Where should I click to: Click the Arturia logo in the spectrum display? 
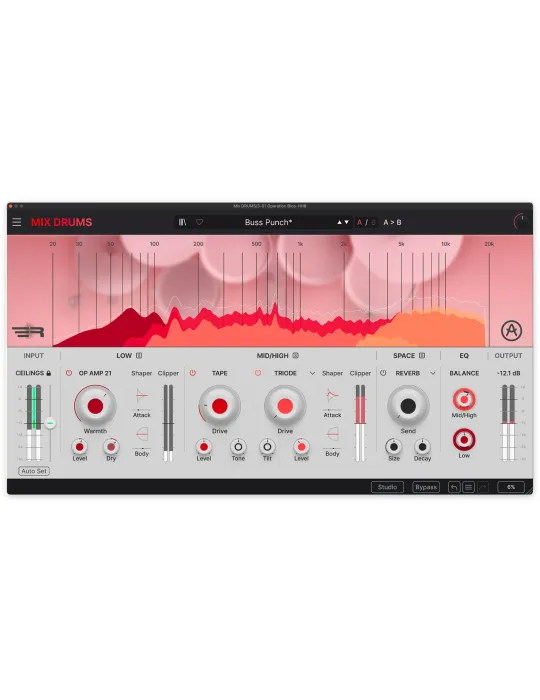pyautogui.click(x=511, y=331)
